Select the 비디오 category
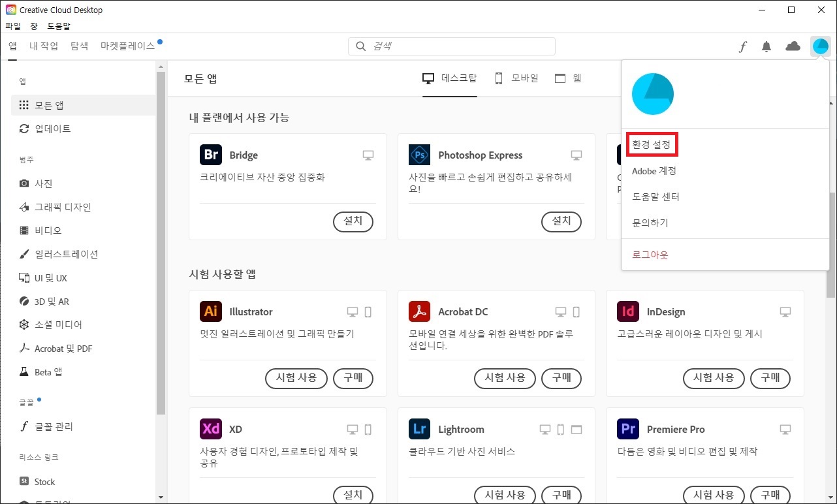 coord(84,230)
